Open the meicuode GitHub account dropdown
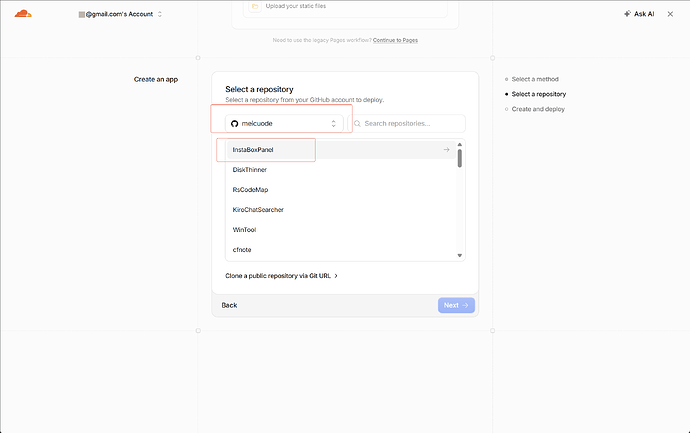Viewport: 690px width, 433px height. point(284,124)
